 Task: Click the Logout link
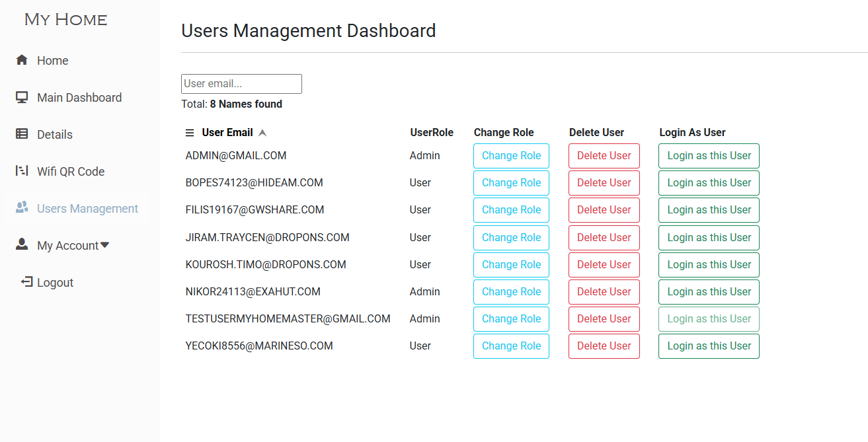click(x=55, y=283)
